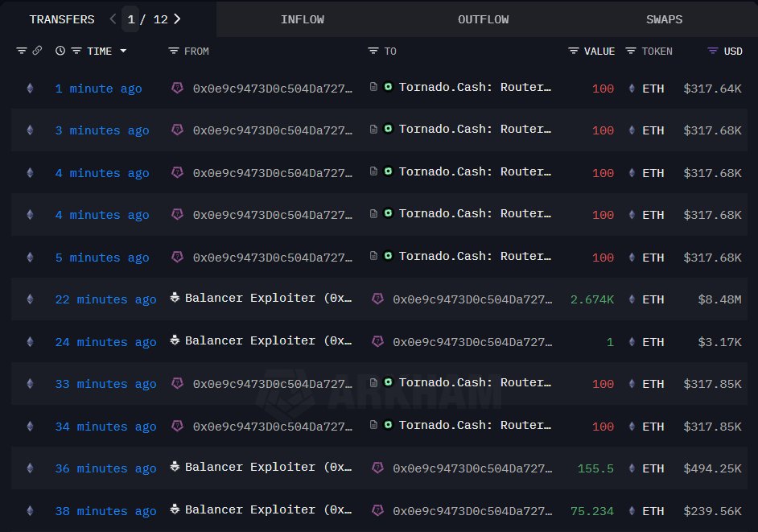Select the $494.25K USD amount
The height and width of the screenshot is (532, 758).
click(713, 468)
